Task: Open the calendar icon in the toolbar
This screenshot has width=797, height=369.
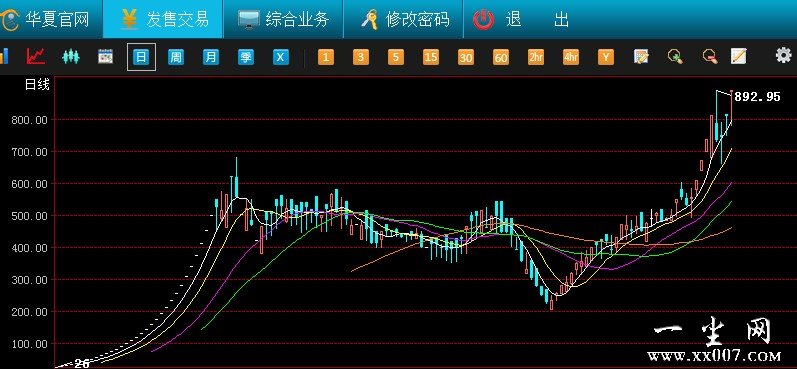Action: 105,56
